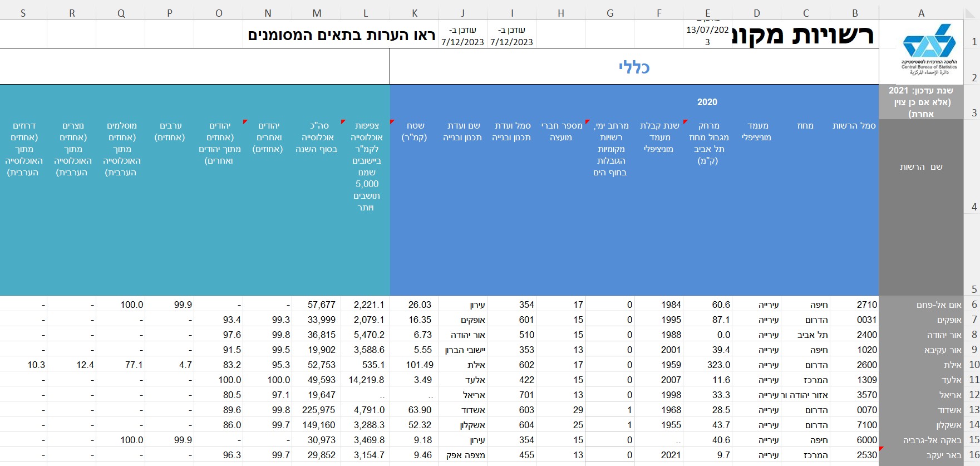Select the 2020 year header cell

click(x=707, y=102)
